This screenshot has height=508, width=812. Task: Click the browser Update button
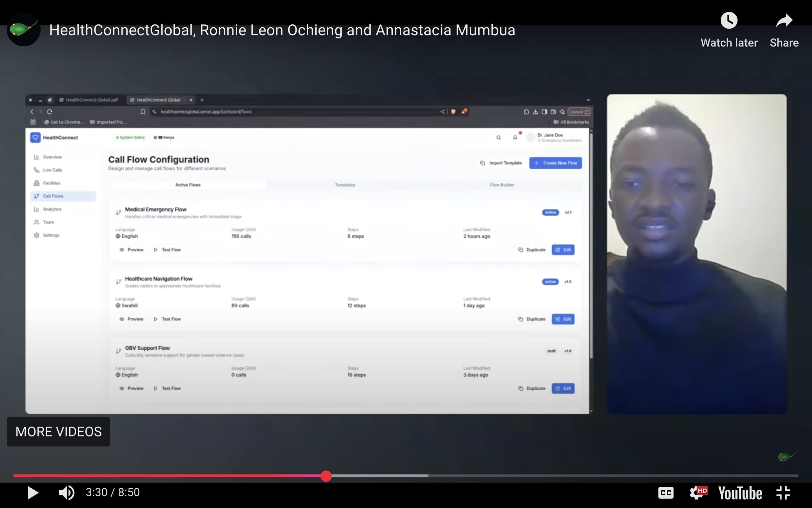point(579,112)
